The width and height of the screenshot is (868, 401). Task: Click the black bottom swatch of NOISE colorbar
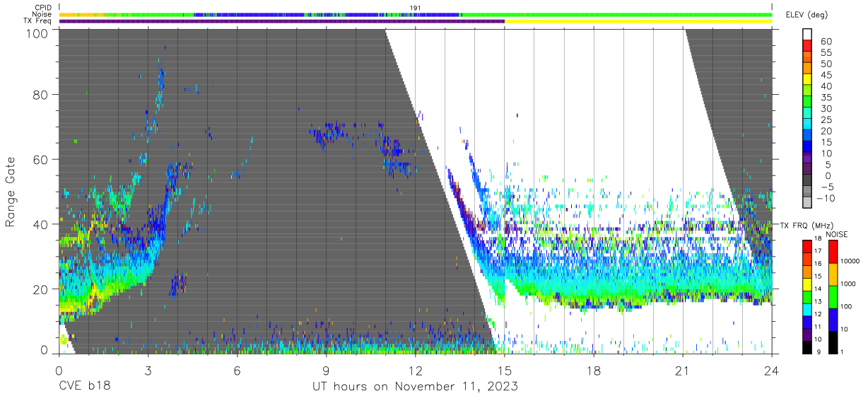point(833,342)
